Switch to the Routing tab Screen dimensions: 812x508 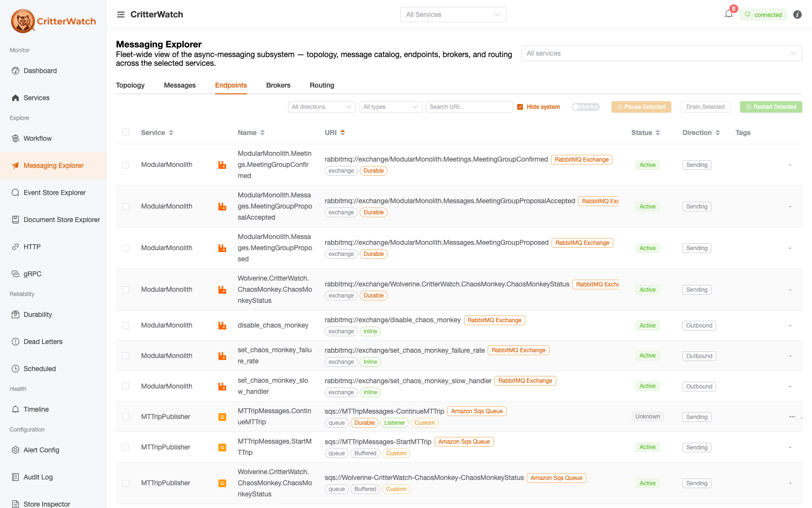(x=322, y=85)
